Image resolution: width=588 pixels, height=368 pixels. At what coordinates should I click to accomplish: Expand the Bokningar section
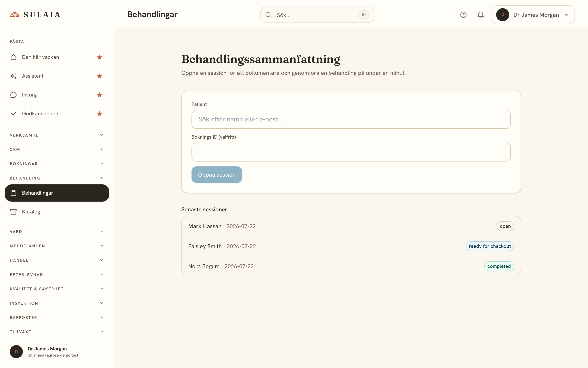(57, 164)
